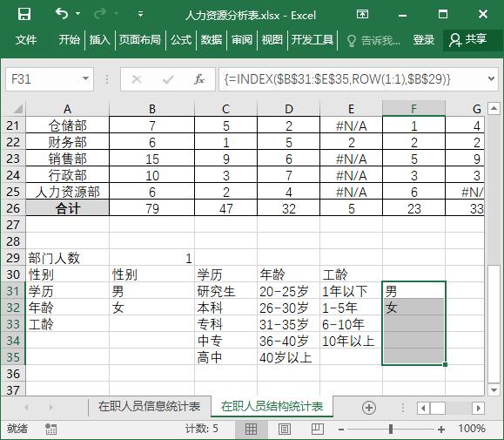Expand the formula bar with the chevron
The width and height of the screenshot is (504, 440).
point(491,78)
